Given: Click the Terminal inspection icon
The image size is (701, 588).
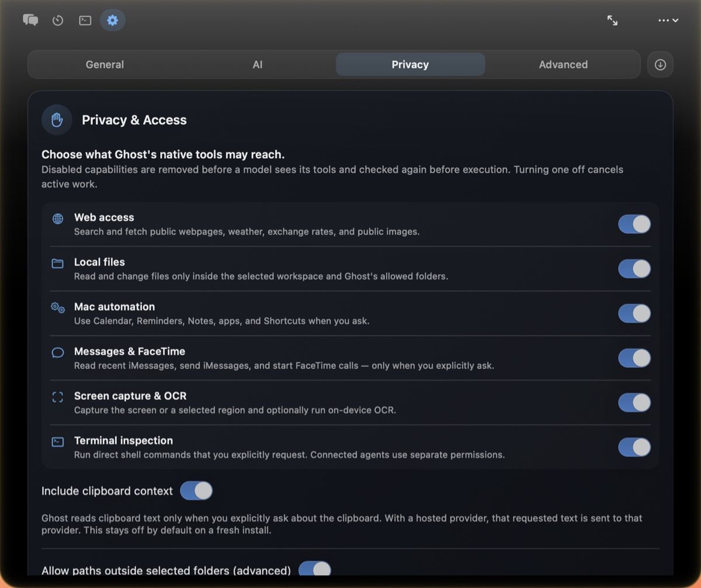Looking at the screenshot, I should tap(58, 442).
